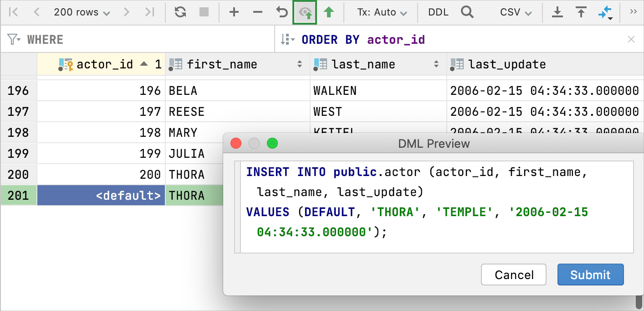
Task: Click the gray Stop square icon
Action: pos(204,12)
